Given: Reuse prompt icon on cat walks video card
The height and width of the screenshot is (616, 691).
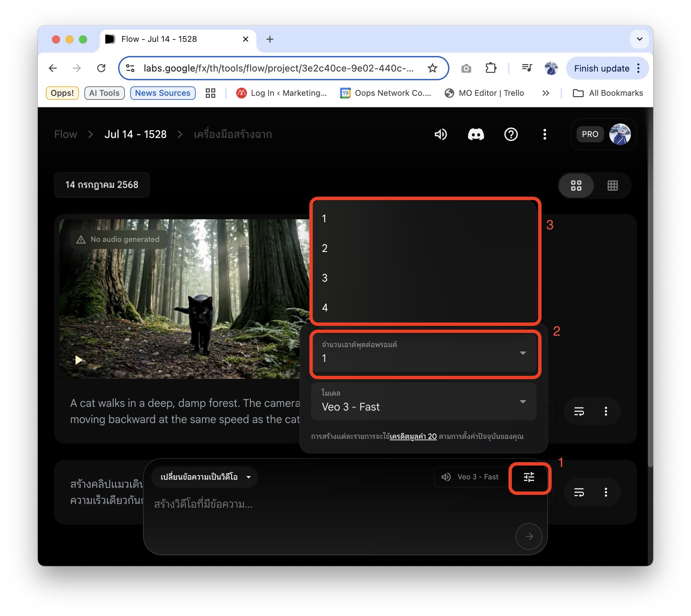Looking at the screenshot, I should point(579,412).
